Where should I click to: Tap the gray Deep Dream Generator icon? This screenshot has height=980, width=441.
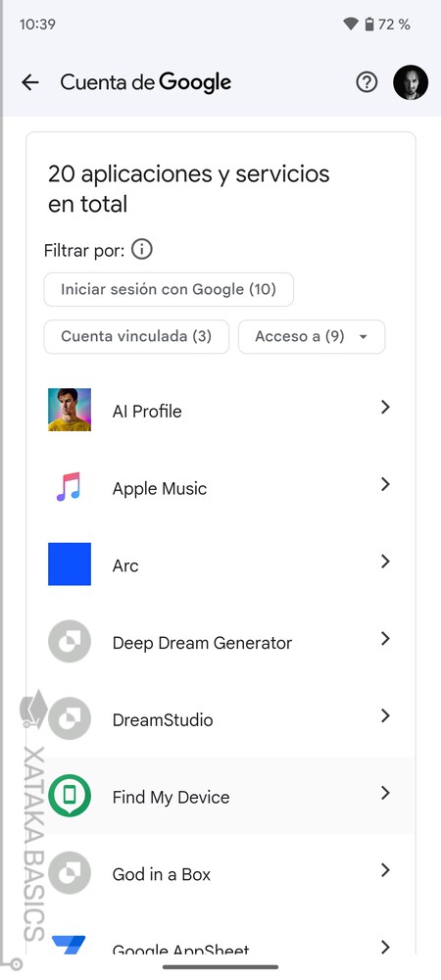tap(70, 641)
